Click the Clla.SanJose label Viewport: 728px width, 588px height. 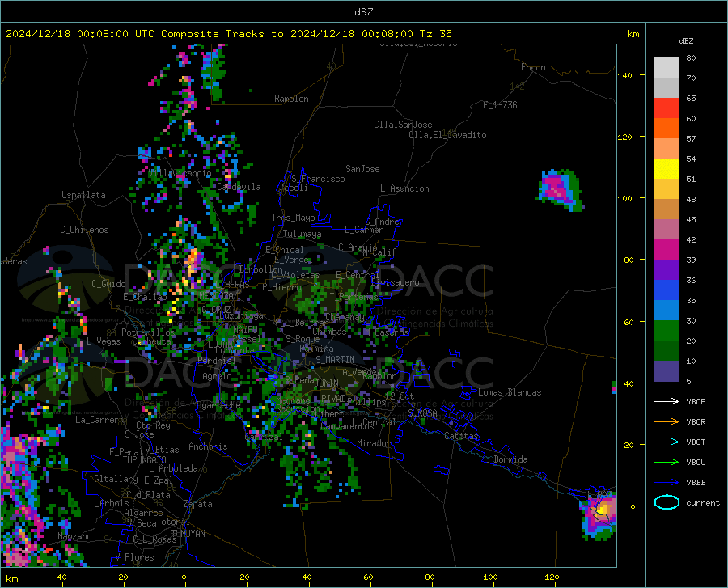403,125
